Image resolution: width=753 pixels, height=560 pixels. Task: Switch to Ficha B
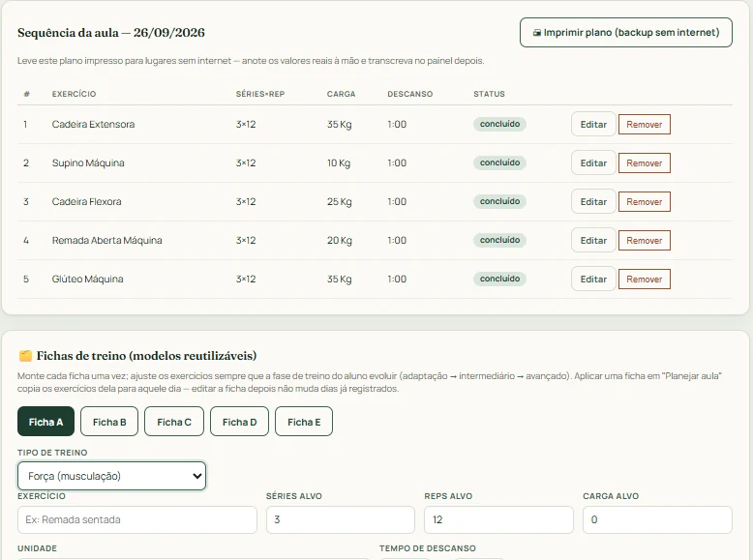(x=109, y=422)
